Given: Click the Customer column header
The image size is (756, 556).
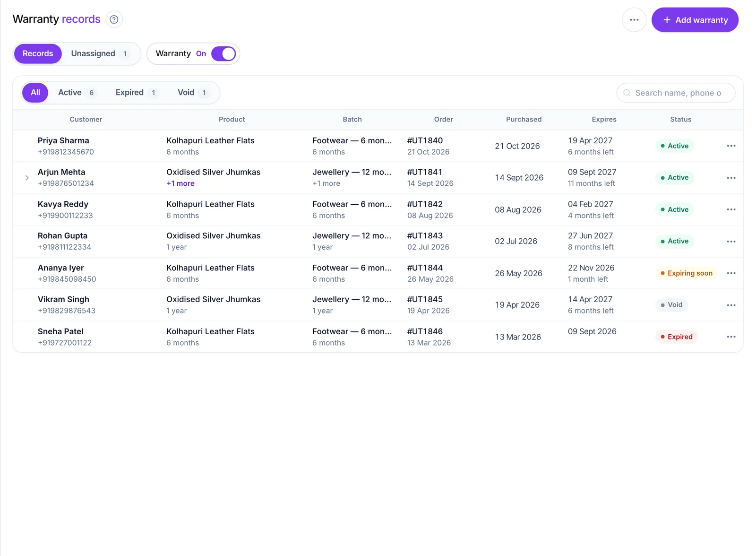Looking at the screenshot, I should [x=86, y=119].
